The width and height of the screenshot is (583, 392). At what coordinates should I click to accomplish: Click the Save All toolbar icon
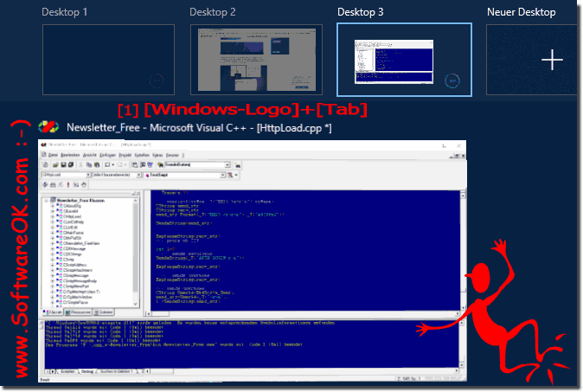coord(71,164)
